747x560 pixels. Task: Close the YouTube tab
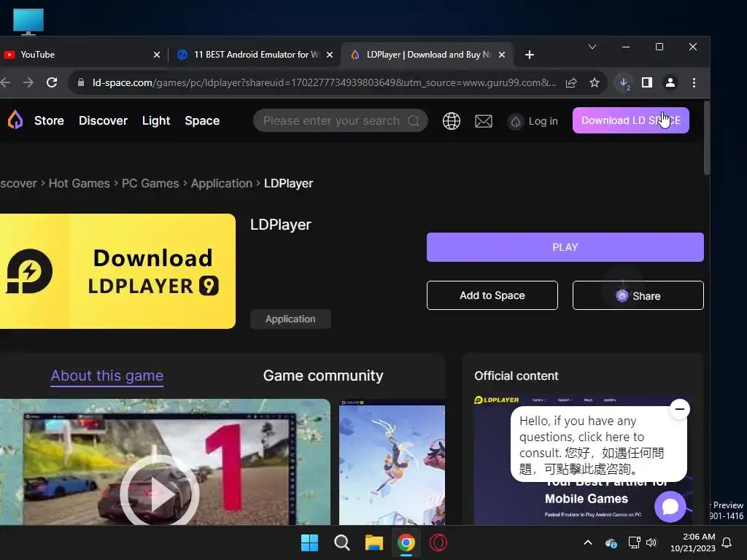click(x=157, y=55)
